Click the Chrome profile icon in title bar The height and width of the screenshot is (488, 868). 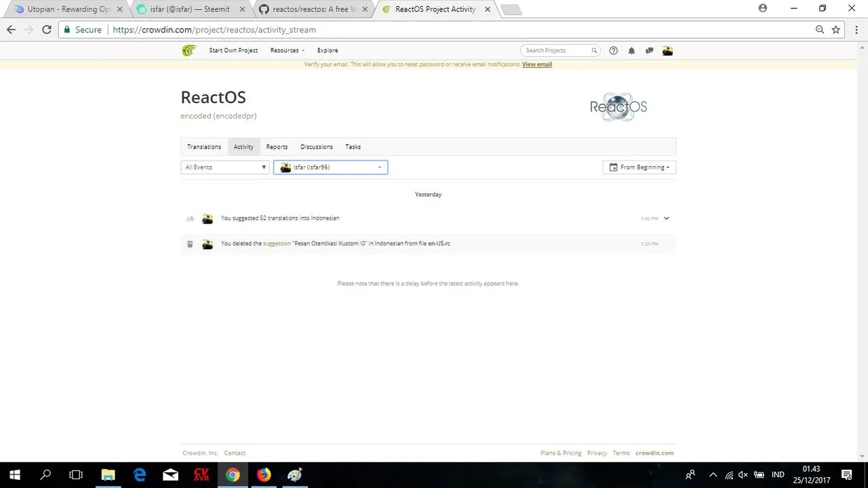(763, 8)
